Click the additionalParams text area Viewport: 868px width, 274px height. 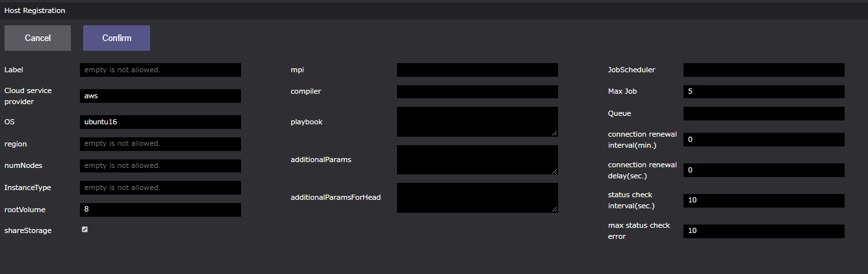[x=477, y=159]
